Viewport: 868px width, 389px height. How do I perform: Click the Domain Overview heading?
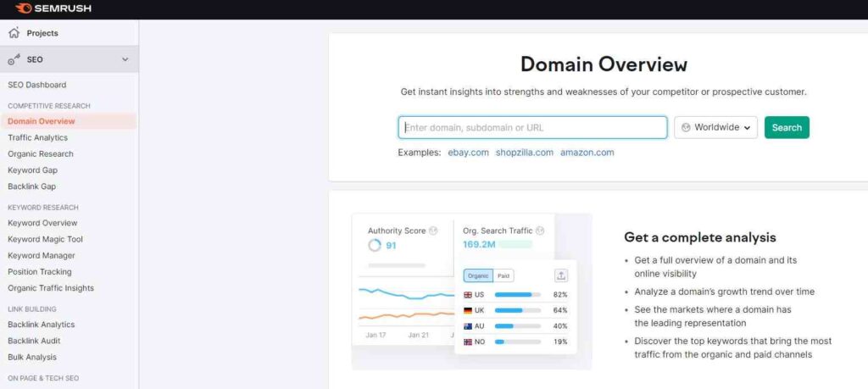(604, 64)
